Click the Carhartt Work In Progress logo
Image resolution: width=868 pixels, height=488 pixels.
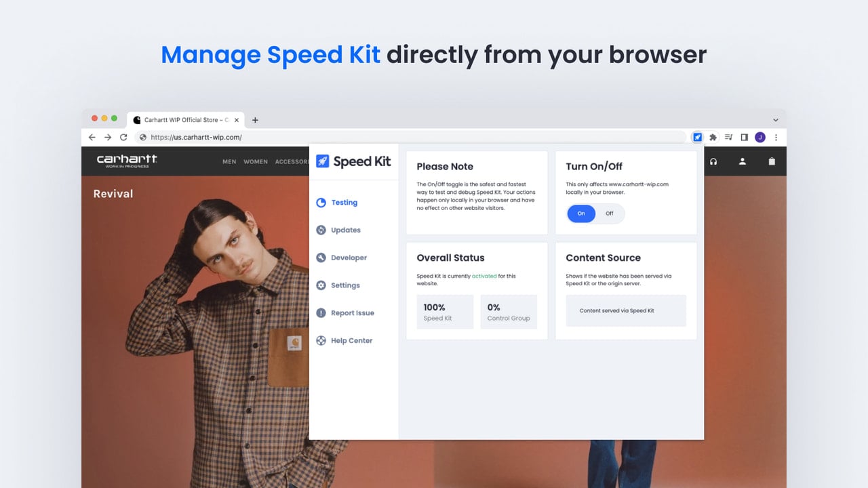coord(127,161)
